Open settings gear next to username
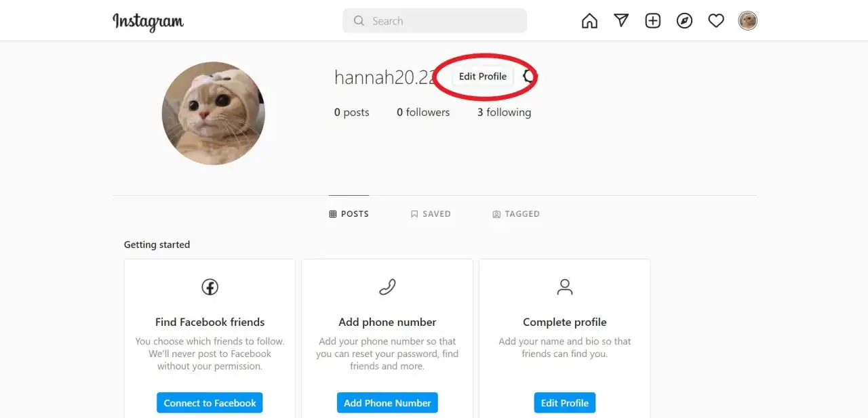This screenshot has width=868, height=418. click(528, 77)
